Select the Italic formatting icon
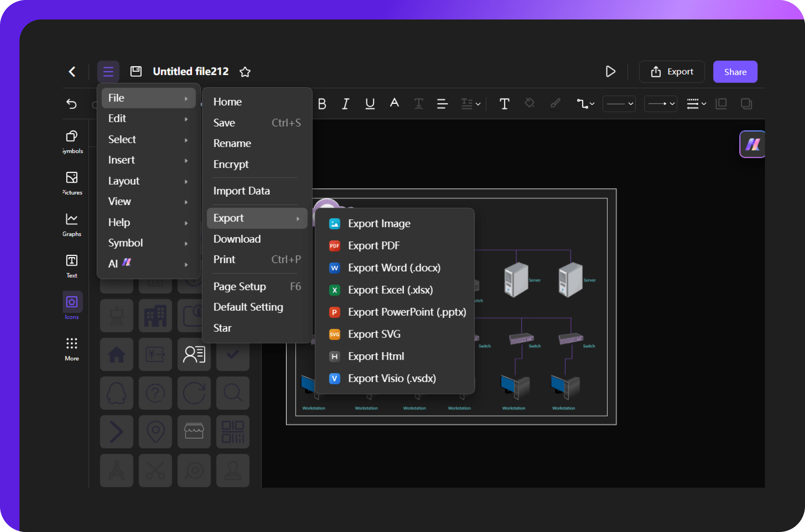The width and height of the screenshot is (805, 532). (346, 103)
